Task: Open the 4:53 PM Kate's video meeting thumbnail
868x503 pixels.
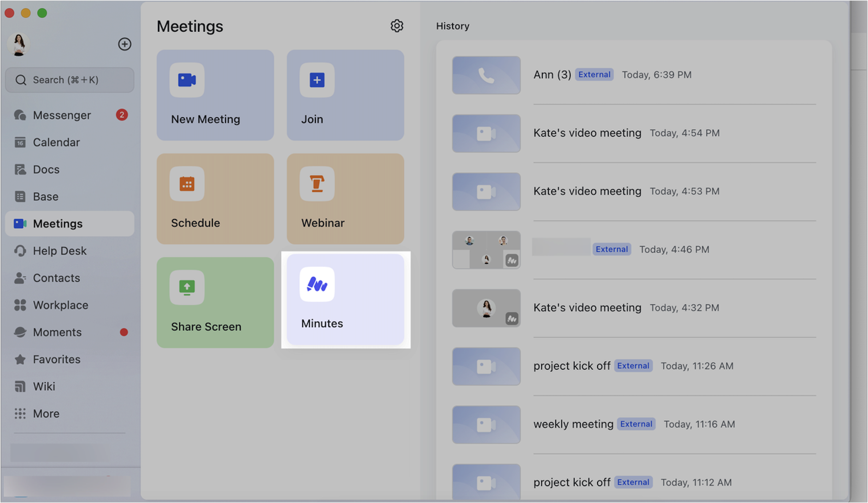Action: tap(486, 191)
